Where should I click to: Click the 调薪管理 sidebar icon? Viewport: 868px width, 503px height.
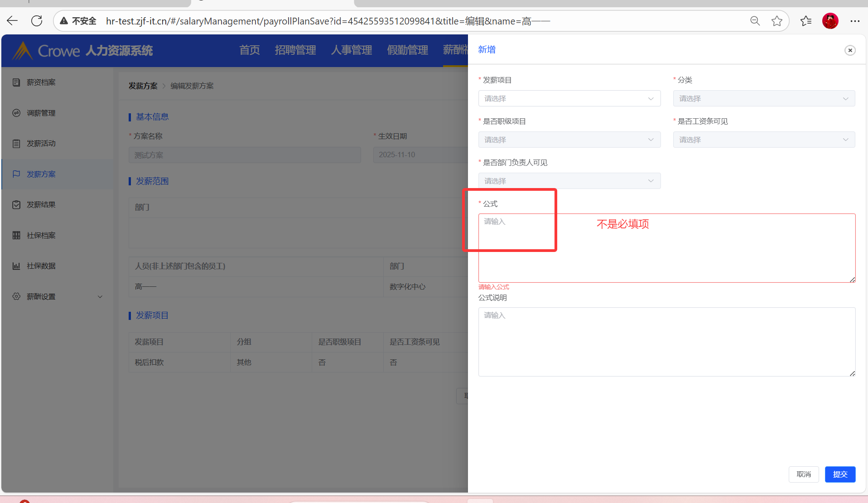pyautogui.click(x=16, y=113)
